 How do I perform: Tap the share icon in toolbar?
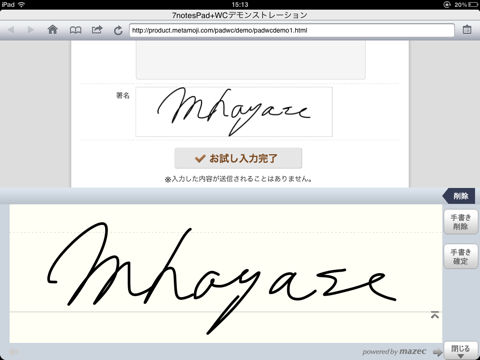97,30
